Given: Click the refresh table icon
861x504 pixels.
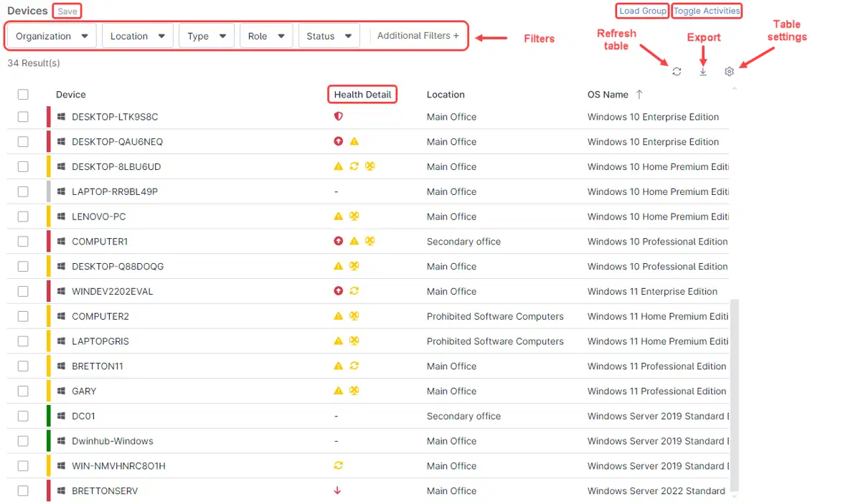Looking at the screenshot, I should [677, 72].
